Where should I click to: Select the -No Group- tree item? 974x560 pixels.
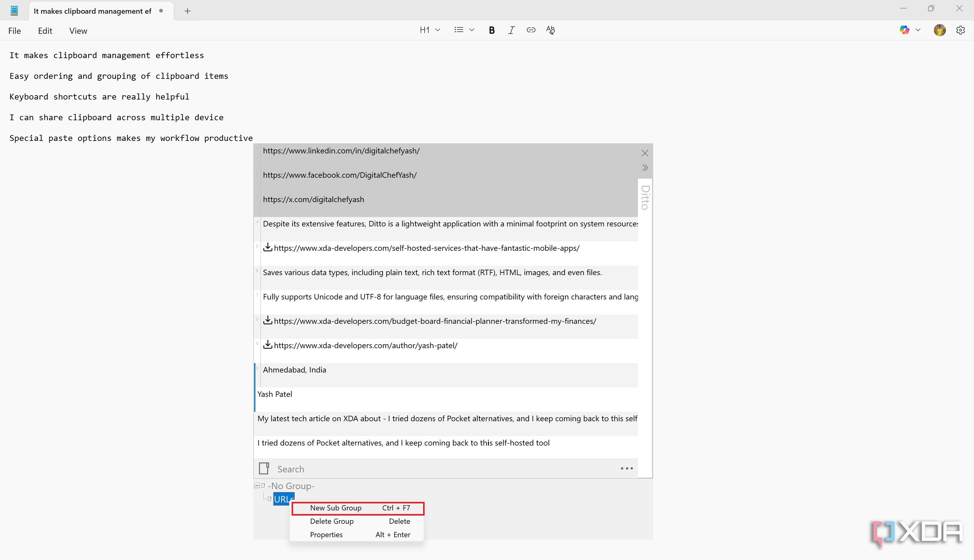click(291, 486)
